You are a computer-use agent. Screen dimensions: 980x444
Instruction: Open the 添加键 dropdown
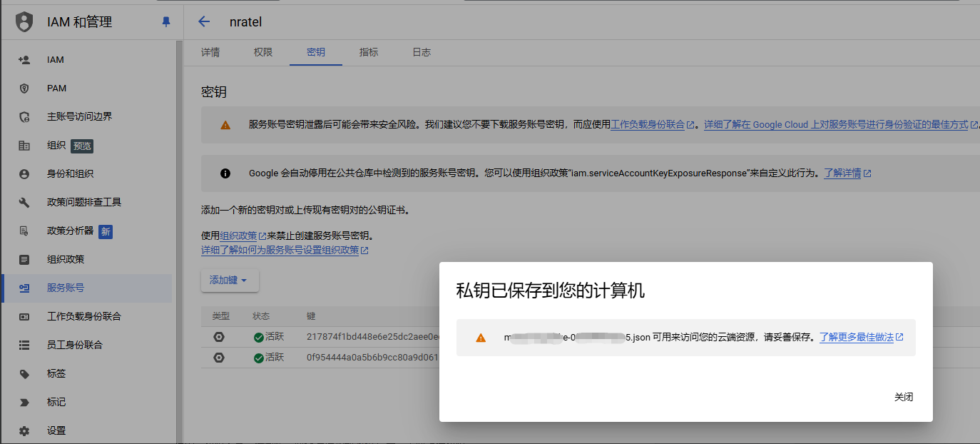pyautogui.click(x=230, y=281)
